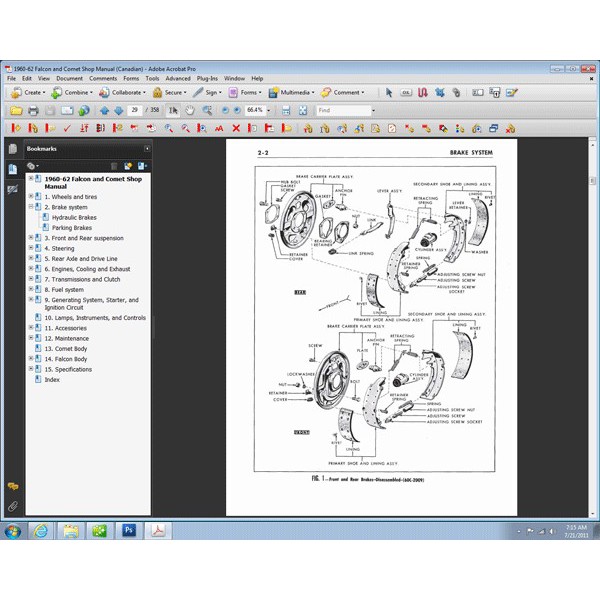Screen dimensions: 600x600
Task: Expand the 14. Falcon Body bookmark
Action: click(x=31, y=359)
